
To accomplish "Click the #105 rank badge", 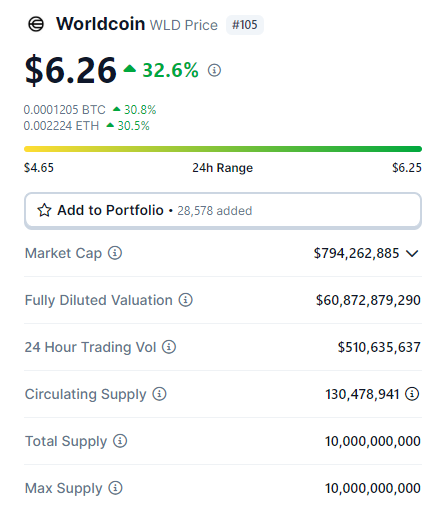I will tap(245, 25).
